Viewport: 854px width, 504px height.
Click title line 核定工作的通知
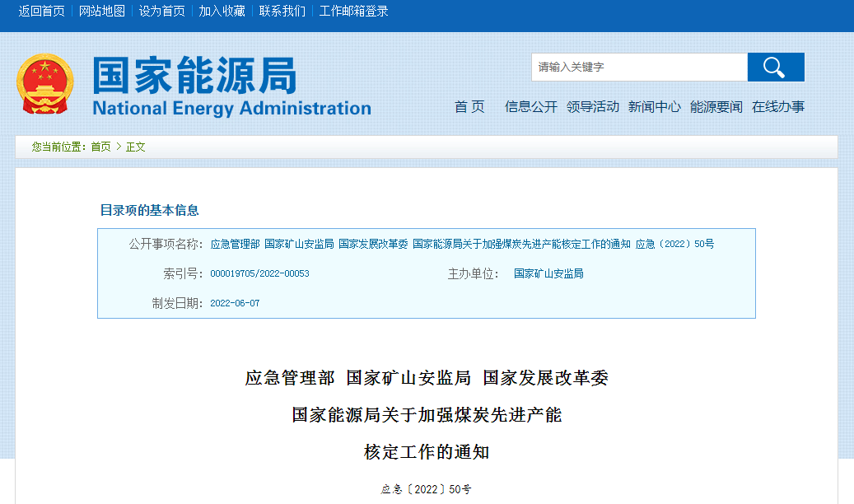tap(427, 451)
